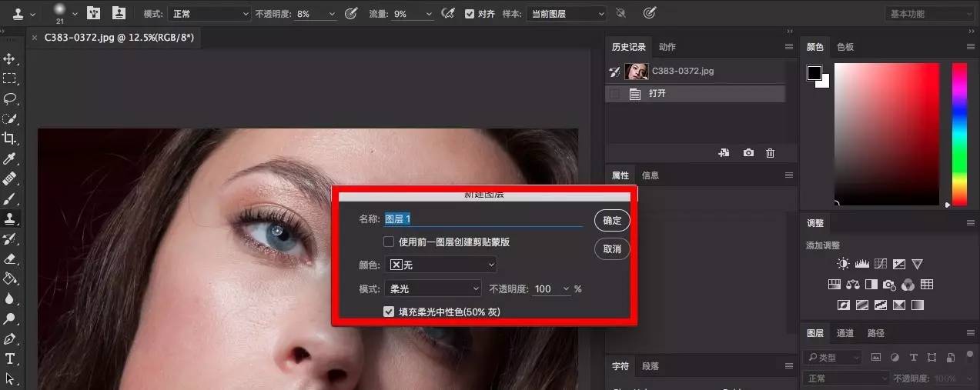
Task: Set history brush source to C383-0372.jpg snapshot
Action: click(x=614, y=72)
